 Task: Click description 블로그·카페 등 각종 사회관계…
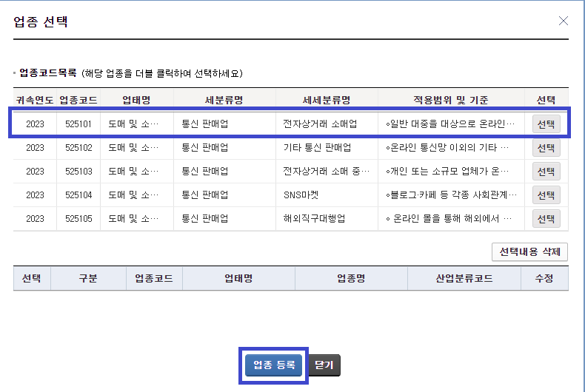click(x=452, y=195)
